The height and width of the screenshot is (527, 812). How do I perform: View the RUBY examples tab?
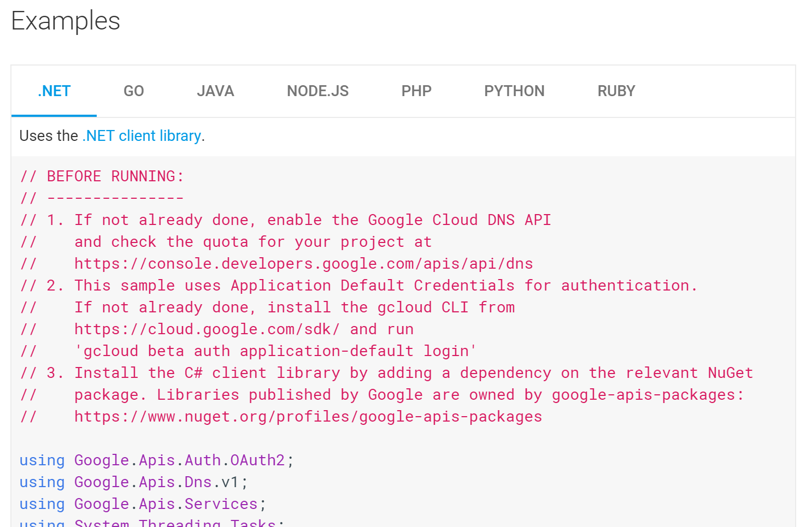click(x=616, y=91)
